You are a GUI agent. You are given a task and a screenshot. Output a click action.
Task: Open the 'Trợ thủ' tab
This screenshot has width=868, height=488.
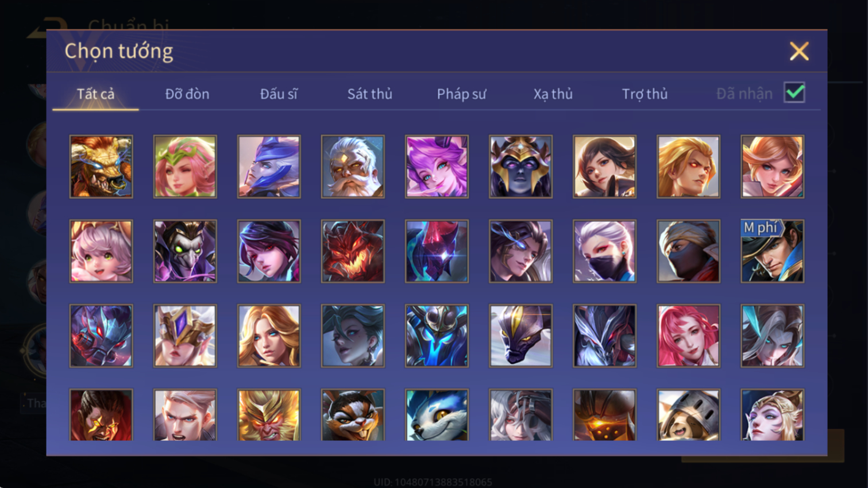click(x=645, y=94)
